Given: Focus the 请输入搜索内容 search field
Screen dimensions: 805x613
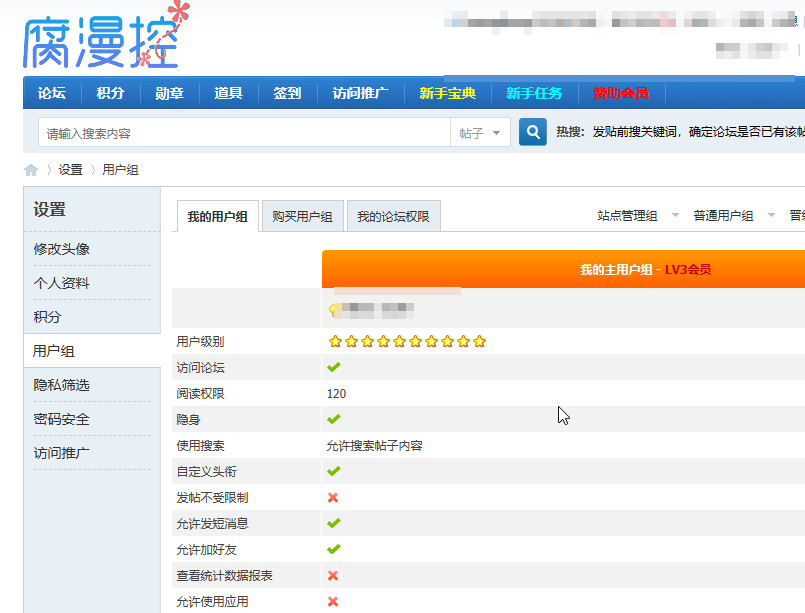Looking at the screenshot, I should pos(244,133).
